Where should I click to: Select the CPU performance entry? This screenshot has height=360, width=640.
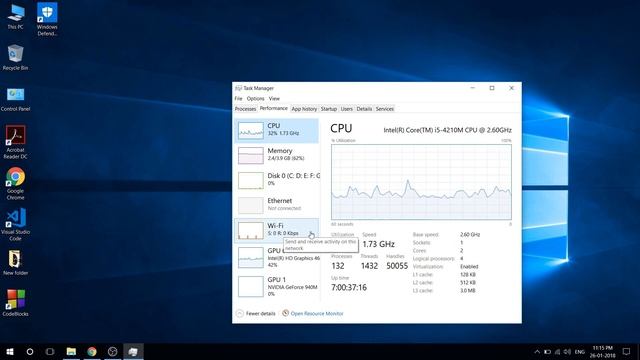pos(276,131)
